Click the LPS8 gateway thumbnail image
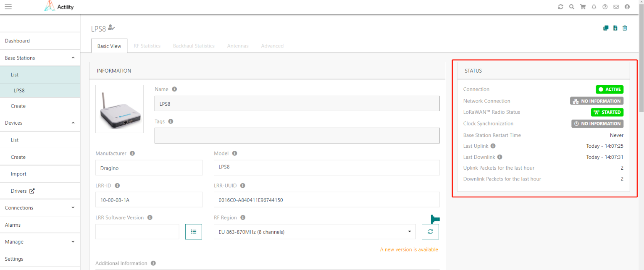 click(x=119, y=109)
